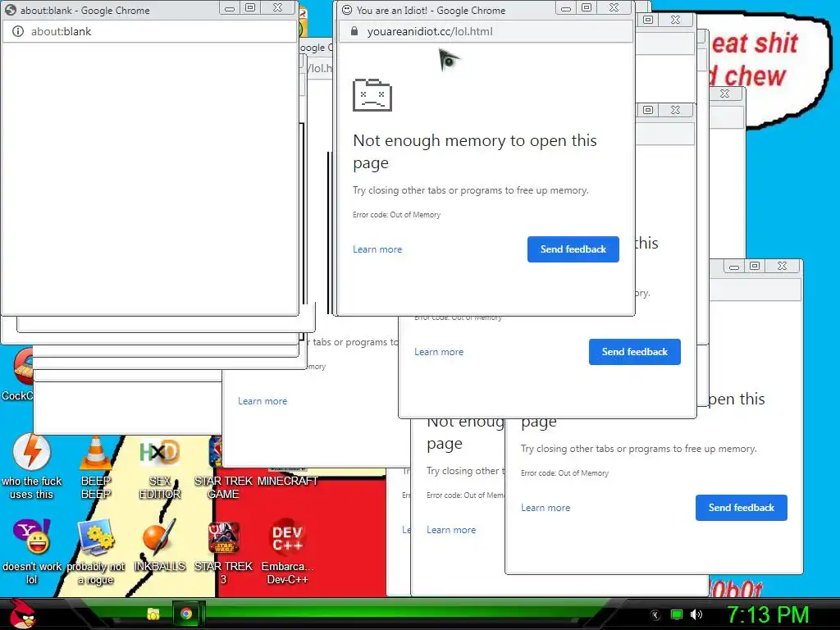Minimize the about:blank Chrome window
The height and width of the screenshot is (630, 840).
tap(230, 8)
